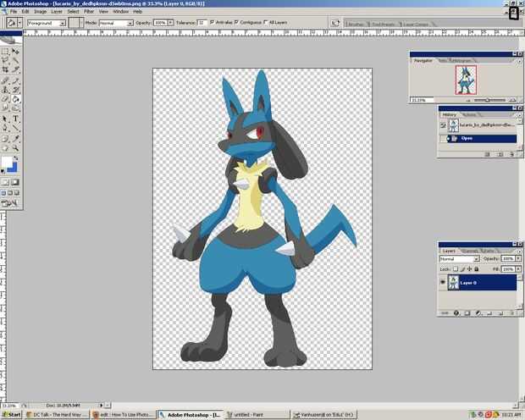This screenshot has height=420, width=525.
Task: Open the Filter menu
Action: (x=89, y=12)
